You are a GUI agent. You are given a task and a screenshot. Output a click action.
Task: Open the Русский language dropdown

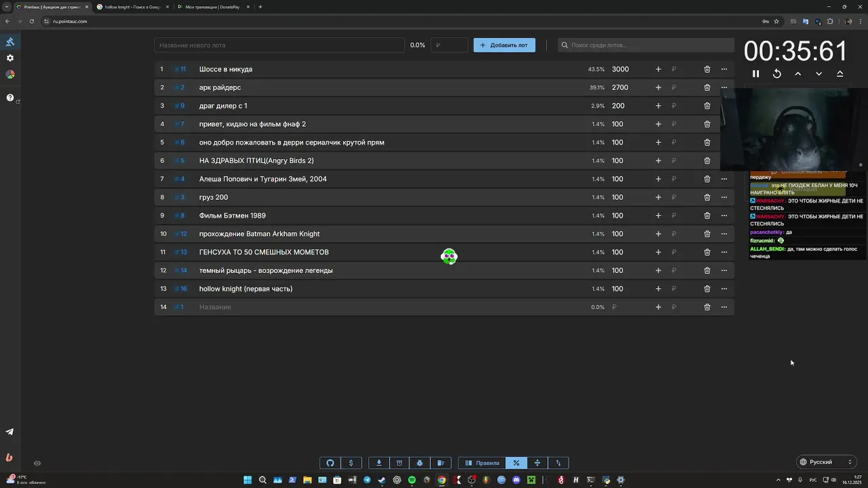click(x=826, y=462)
